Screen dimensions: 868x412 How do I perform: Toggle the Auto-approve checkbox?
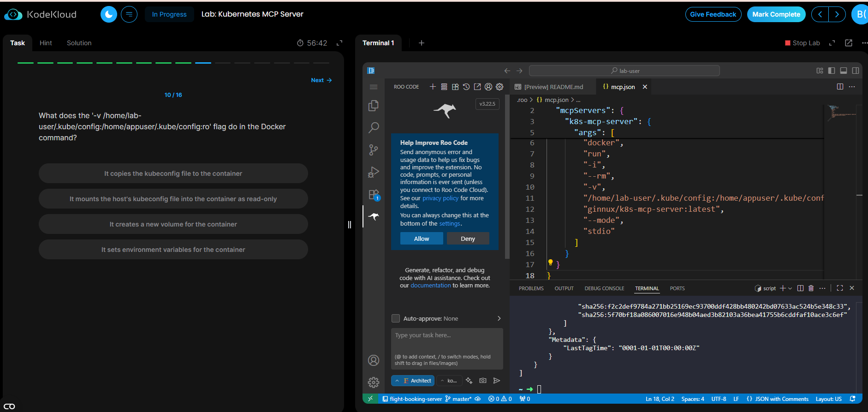(x=396, y=318)
